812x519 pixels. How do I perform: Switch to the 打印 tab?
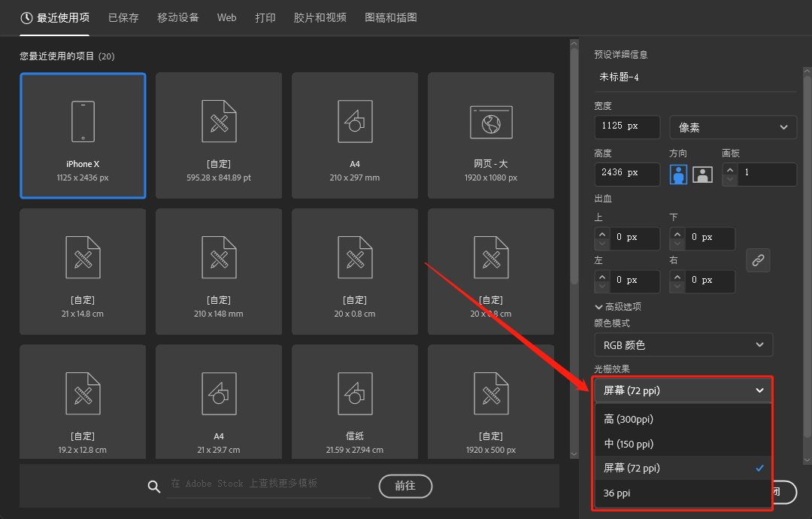pyautogui.click(x=265, y=17)
